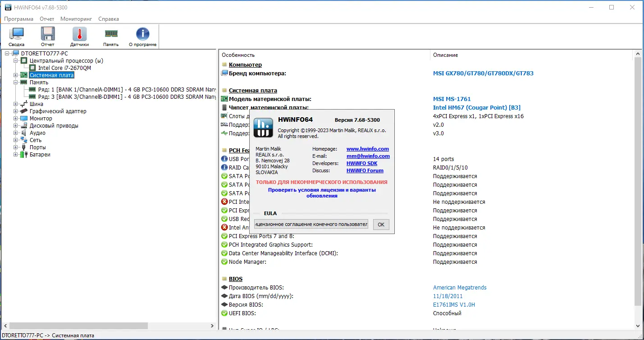Click the computer icon beside Бренд компьютера
This screenshot has width=644, height=340.
click(x=224, y=74)
